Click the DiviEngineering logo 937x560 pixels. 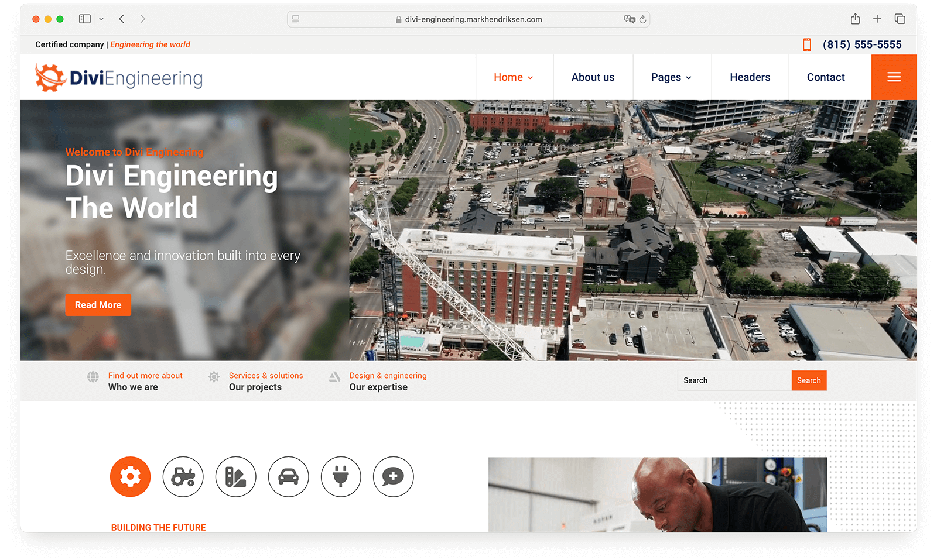coord(119,78)
